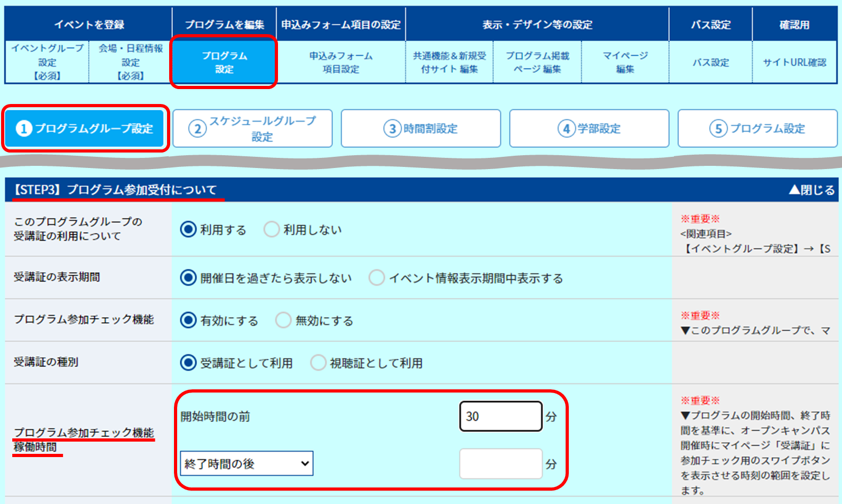842x504 pixels.
Task: Select 有効にする for 参加チェック機能
Action: coord(188,321)
